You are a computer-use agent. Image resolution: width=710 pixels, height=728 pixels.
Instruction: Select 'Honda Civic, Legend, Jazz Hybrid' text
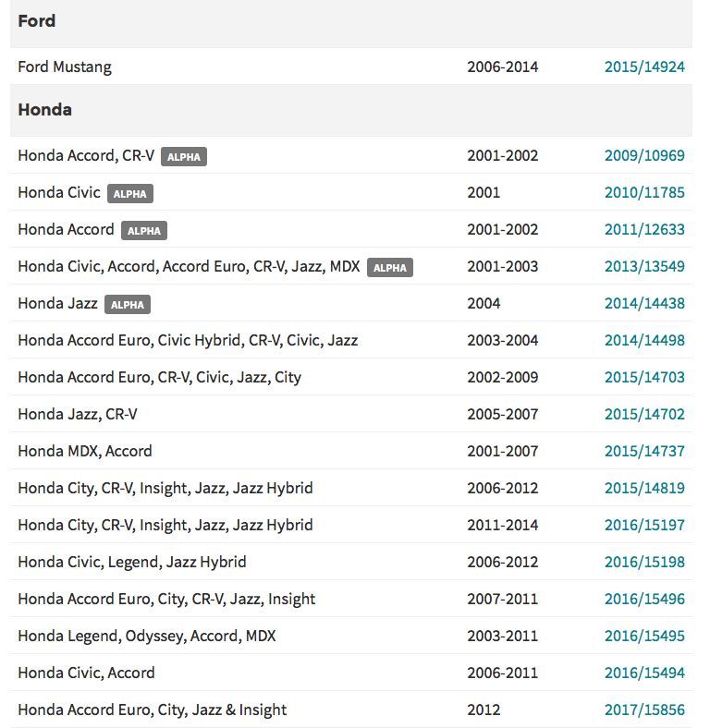[x=132, y=563]
